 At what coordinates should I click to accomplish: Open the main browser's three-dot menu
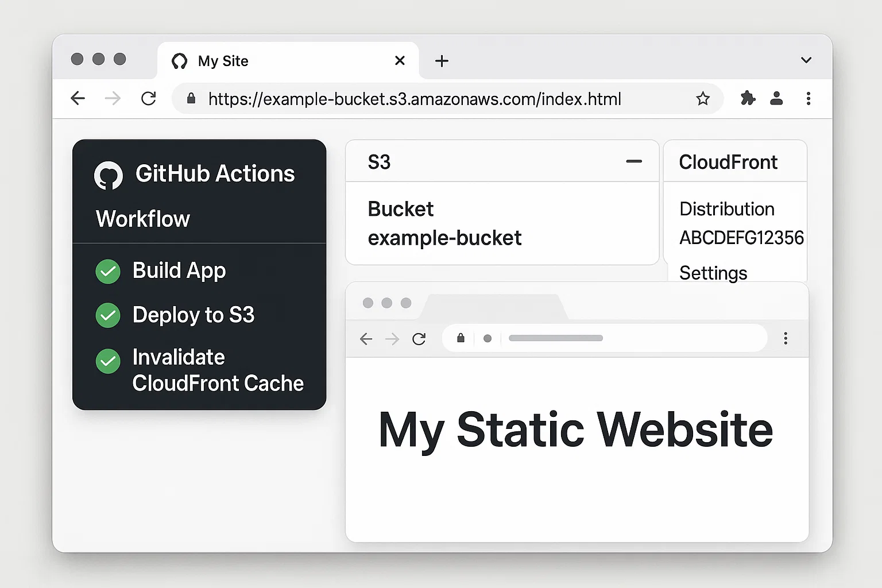808,99
